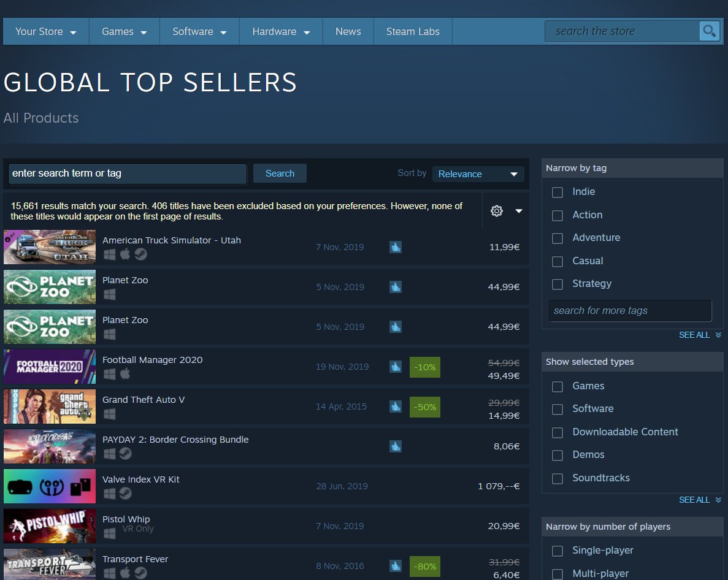Click thumbs-up review icon for Transport Fever
728x580 pixels.
pyautogui.click(x=396, y=566)
